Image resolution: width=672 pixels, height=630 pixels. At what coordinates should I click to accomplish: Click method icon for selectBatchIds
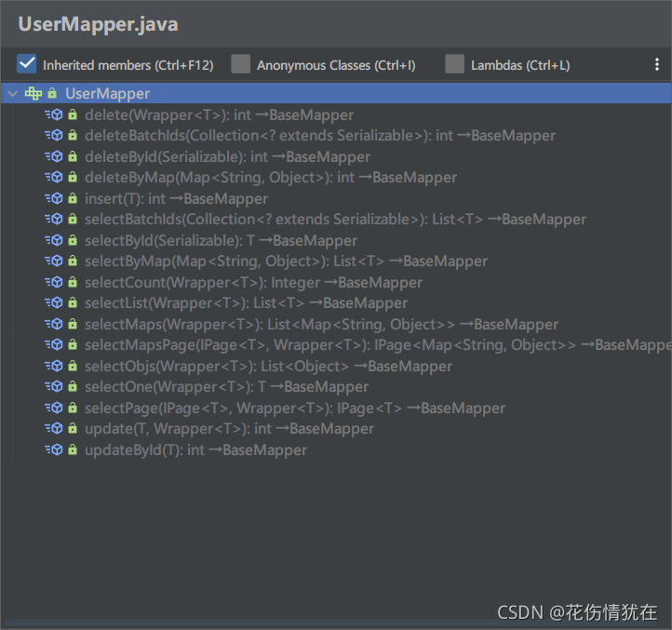point(54,219)
